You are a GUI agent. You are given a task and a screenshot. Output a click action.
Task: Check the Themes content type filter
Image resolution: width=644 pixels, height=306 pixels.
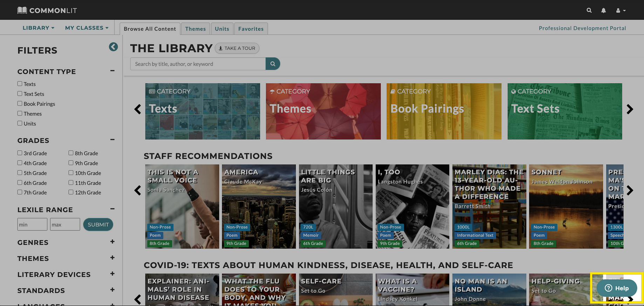(x=20, y=113)
